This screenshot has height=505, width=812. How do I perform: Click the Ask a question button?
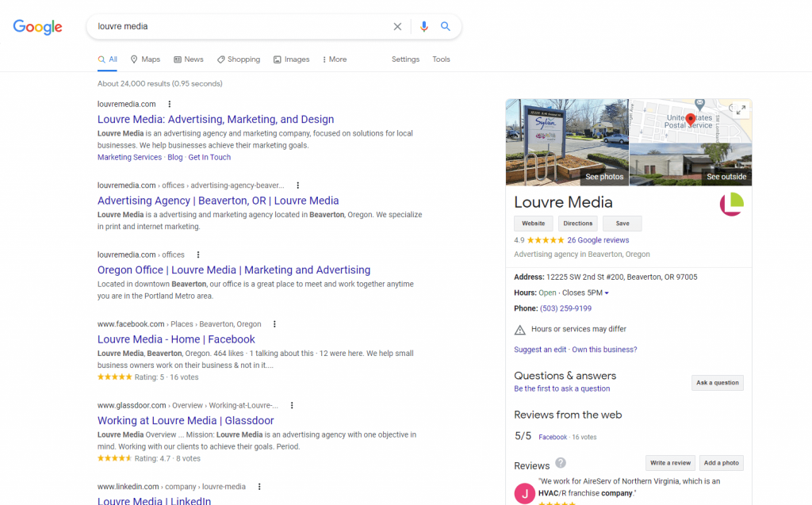[717, 383]
